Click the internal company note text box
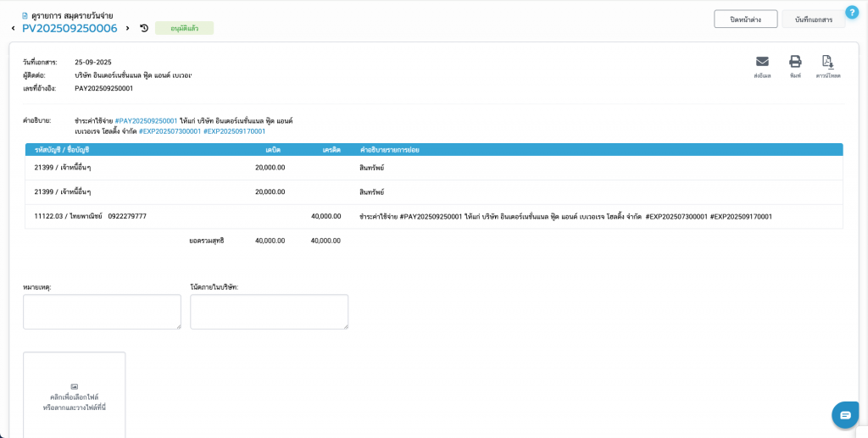 (269, 312)
